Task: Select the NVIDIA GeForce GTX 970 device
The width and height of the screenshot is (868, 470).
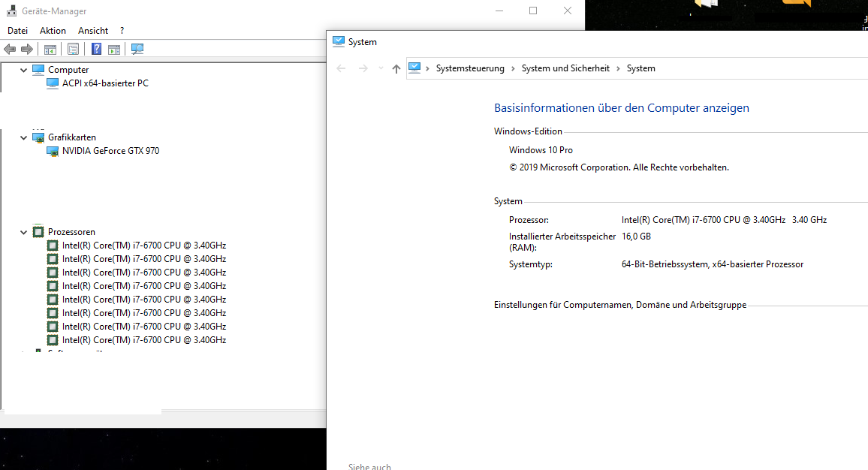Action: (x=110, y=151)
